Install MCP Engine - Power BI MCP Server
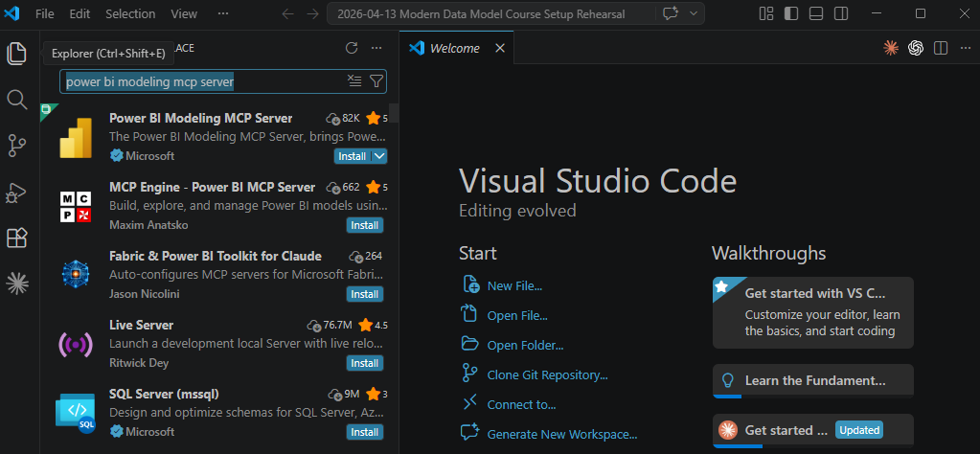980x454 pixels. [364, 225]
